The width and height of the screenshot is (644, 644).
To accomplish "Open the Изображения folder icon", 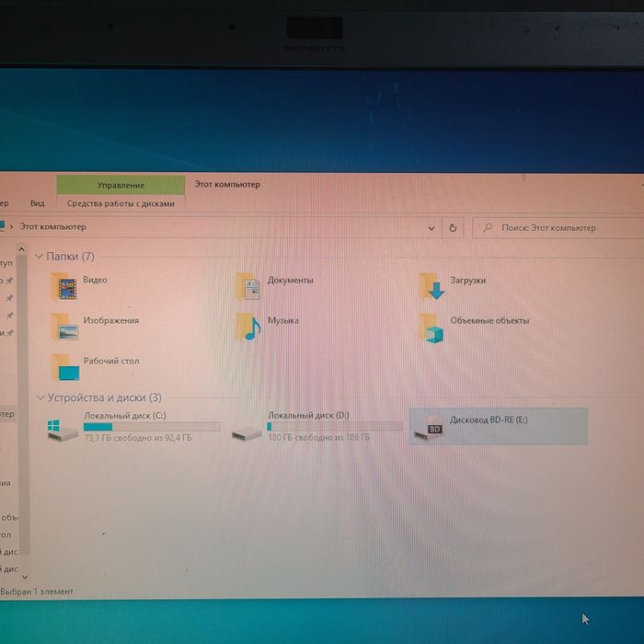I will click(64, 327).
